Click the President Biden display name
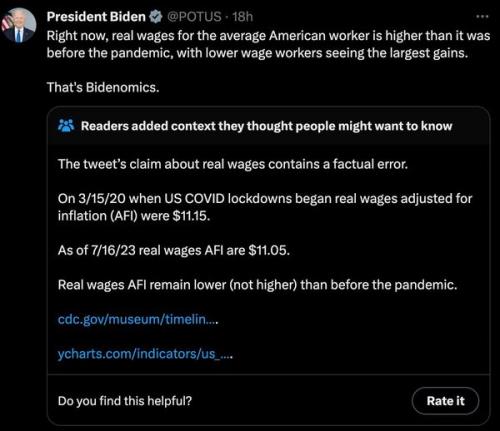500x431 pixels. 96,17
